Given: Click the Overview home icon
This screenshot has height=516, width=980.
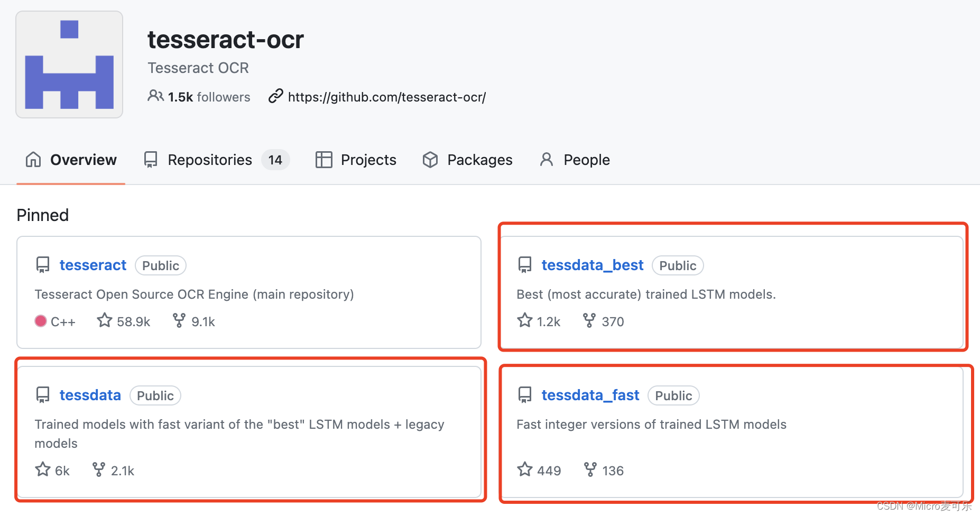Looking at the screenshot, I should point(33,159).
